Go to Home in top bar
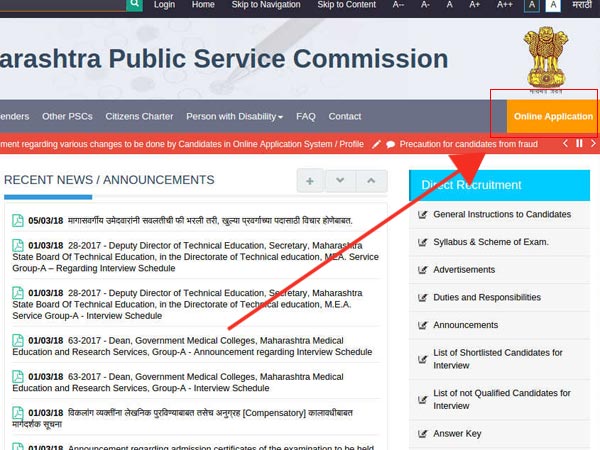 tap(203, 5)
